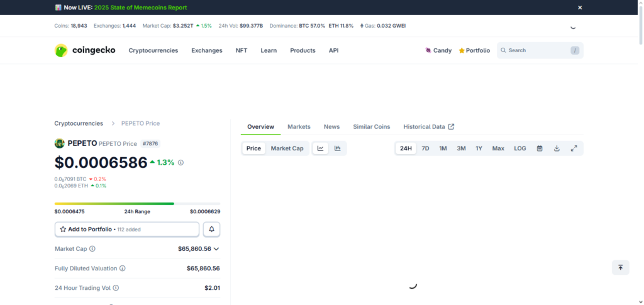Toggle chart to Market Cap view
Viewport: 644px width, 305px height.
tap(287, 148)
